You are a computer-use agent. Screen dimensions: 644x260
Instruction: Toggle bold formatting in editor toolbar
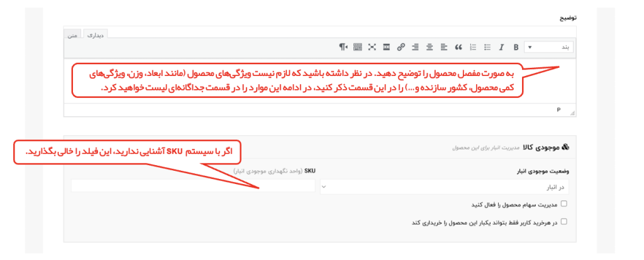[x=516, y=47]
